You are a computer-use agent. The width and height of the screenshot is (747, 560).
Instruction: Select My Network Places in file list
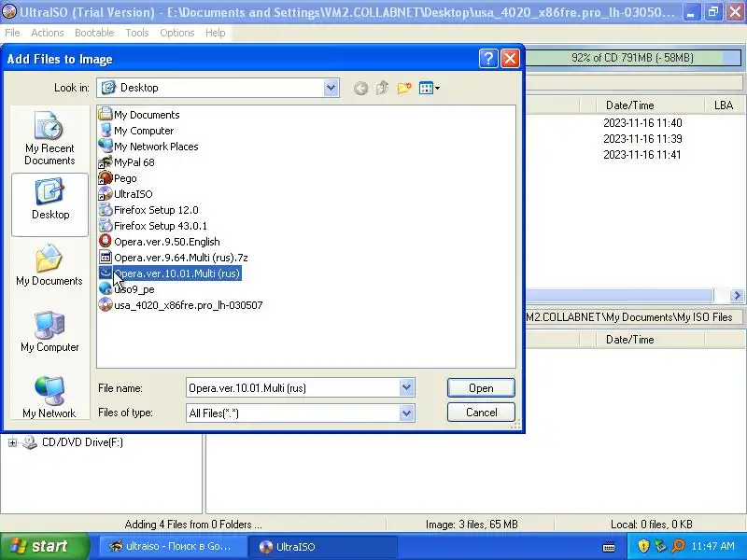point(148,147)
